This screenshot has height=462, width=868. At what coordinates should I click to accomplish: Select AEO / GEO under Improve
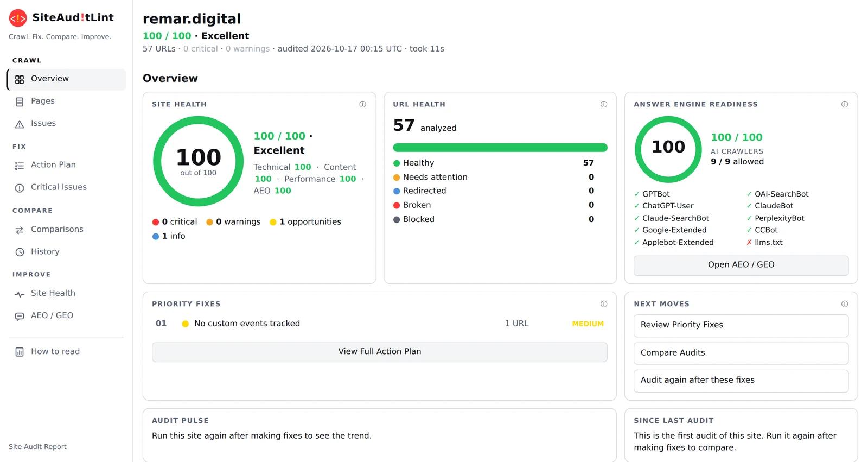coord(66,315)
